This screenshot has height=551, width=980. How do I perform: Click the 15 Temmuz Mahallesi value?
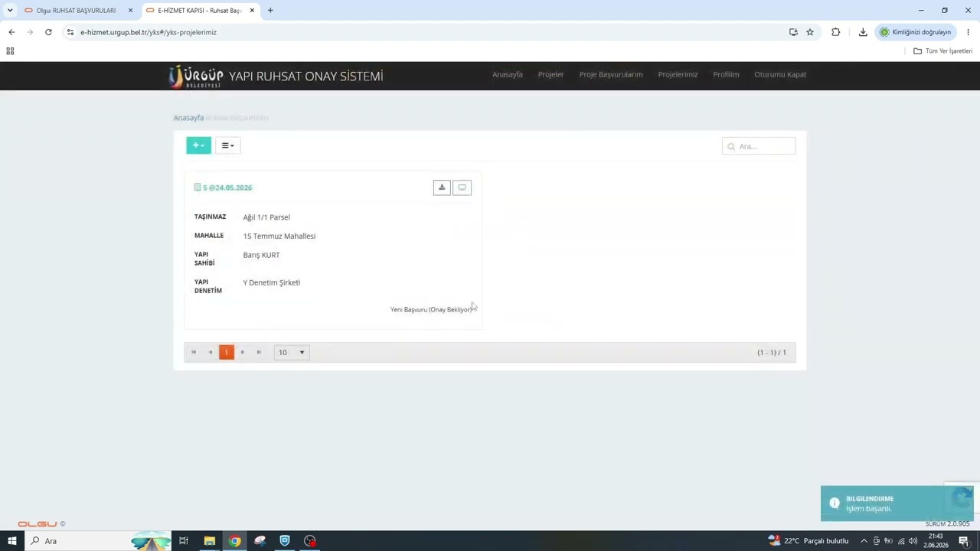pos(279,236)
